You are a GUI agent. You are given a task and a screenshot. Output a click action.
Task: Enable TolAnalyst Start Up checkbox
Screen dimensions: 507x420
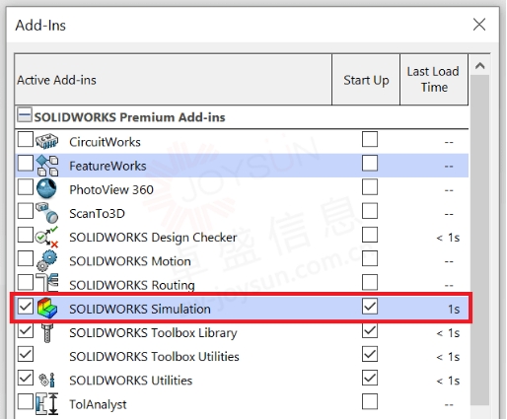pyautogui.click(x=370, y=401)
